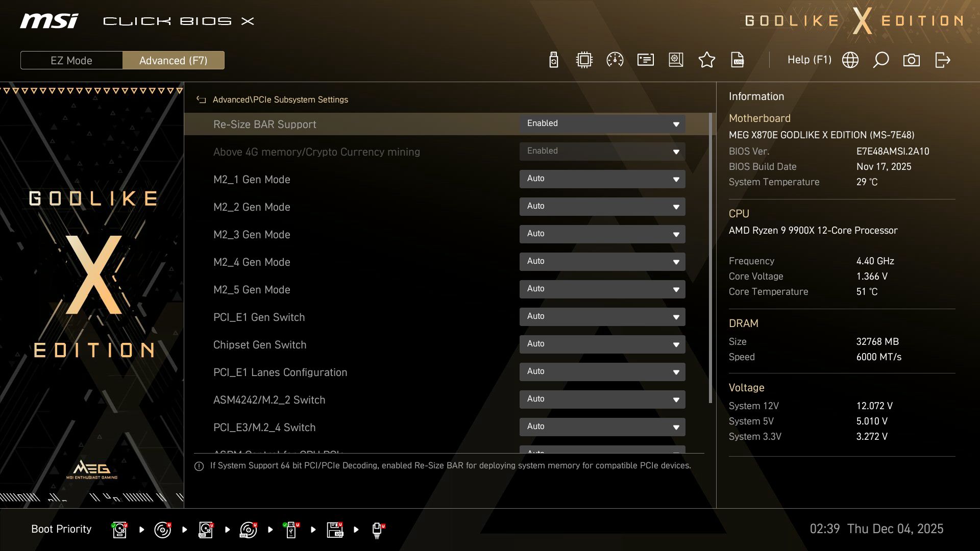Select the Advanced (F7) tab
Viewport: 980px width, 551px height.
[x=174, y=60]
